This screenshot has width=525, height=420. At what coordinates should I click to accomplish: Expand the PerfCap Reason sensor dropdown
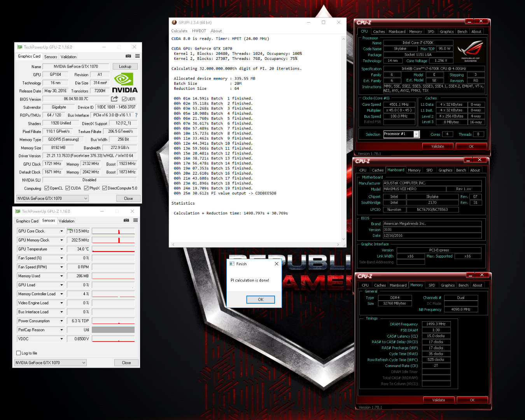(x=61, y=330)
